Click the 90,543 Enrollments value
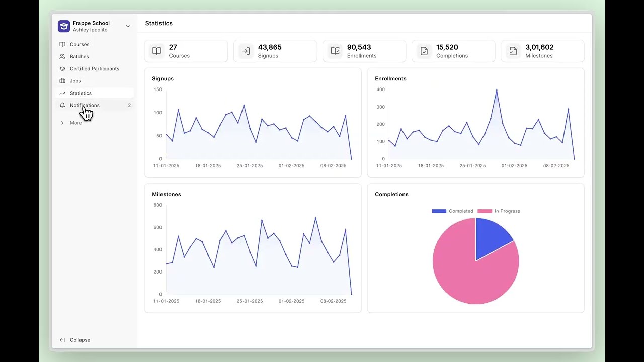Image resolution: width=644 pixels, height=362 pixels. [x=359, y=47]
